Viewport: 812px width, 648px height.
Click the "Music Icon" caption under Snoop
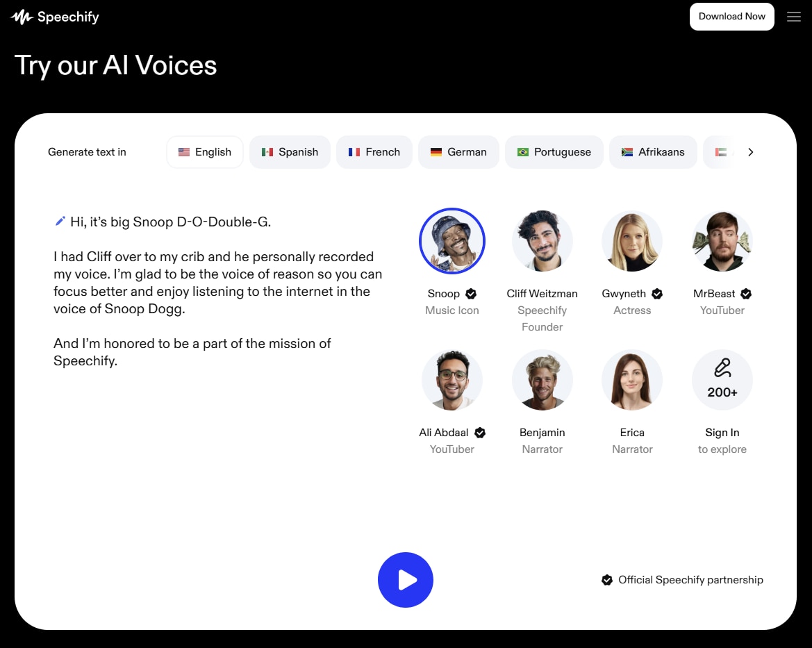(452, 310)
